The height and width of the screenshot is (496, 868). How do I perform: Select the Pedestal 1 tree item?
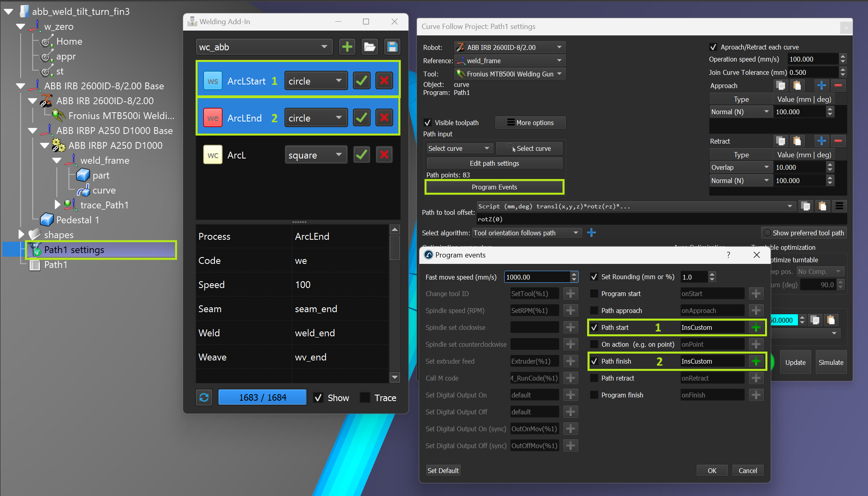[x=77, y=220]
